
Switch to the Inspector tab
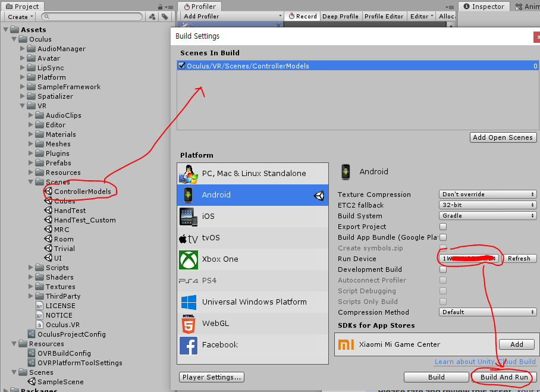[484, 7]
